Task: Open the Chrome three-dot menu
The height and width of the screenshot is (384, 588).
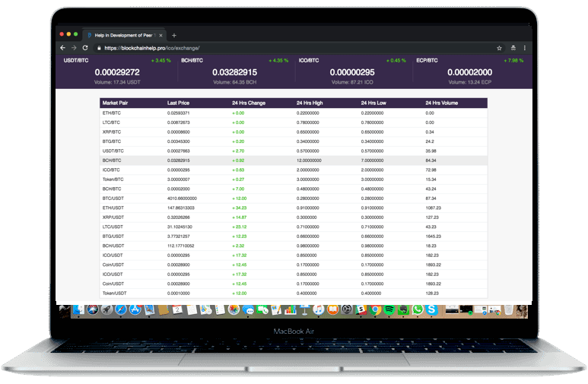Action: coord(524,48)
